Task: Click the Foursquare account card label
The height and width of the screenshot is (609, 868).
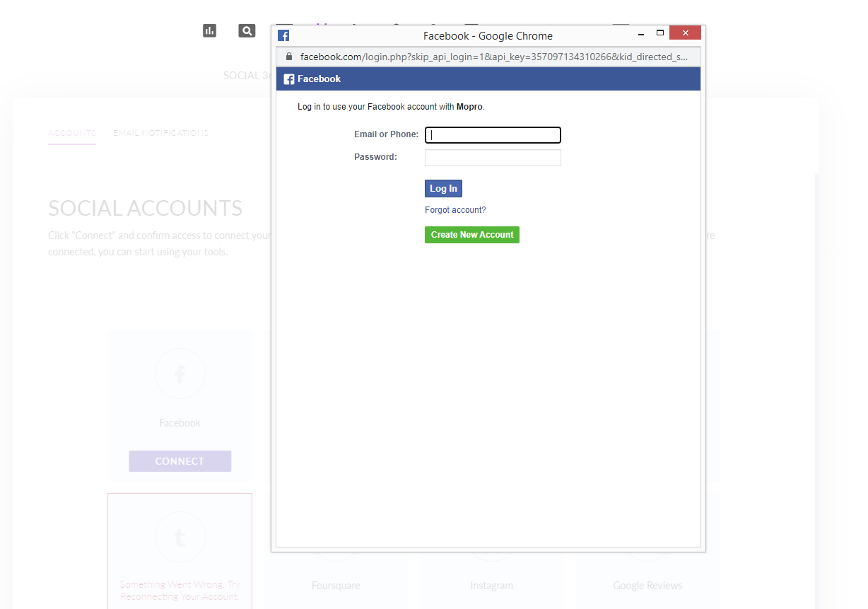Action: pos(336,586)
